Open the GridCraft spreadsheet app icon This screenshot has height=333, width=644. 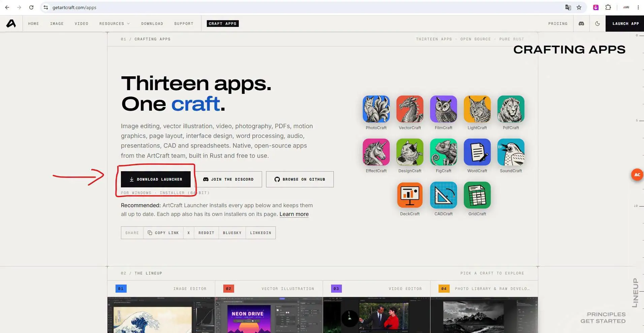click(x=477, y=195)
